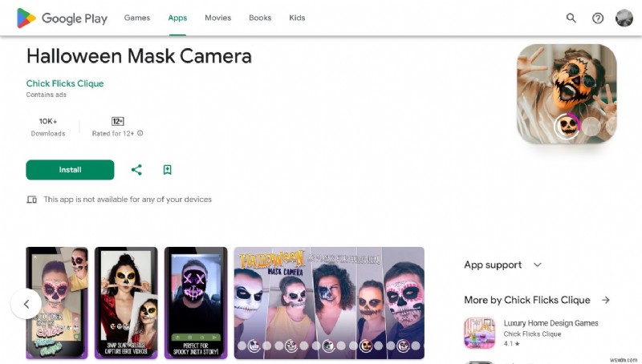
Task: Go to the Books tab
Action: click(x=260, y=18)
